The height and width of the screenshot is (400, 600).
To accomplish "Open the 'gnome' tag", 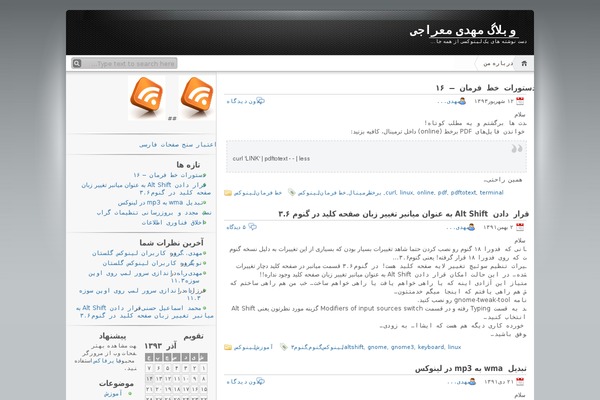I will (377, 347).
